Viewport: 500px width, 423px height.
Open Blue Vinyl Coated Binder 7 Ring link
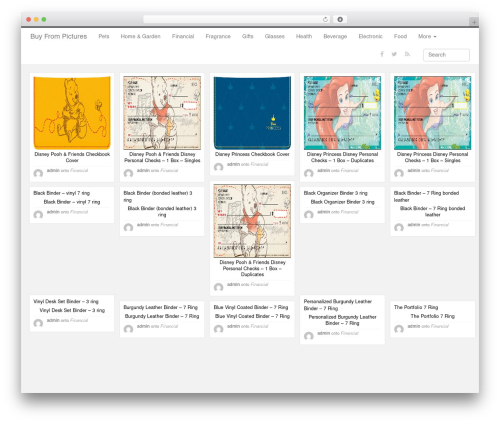tap(252, 316)
